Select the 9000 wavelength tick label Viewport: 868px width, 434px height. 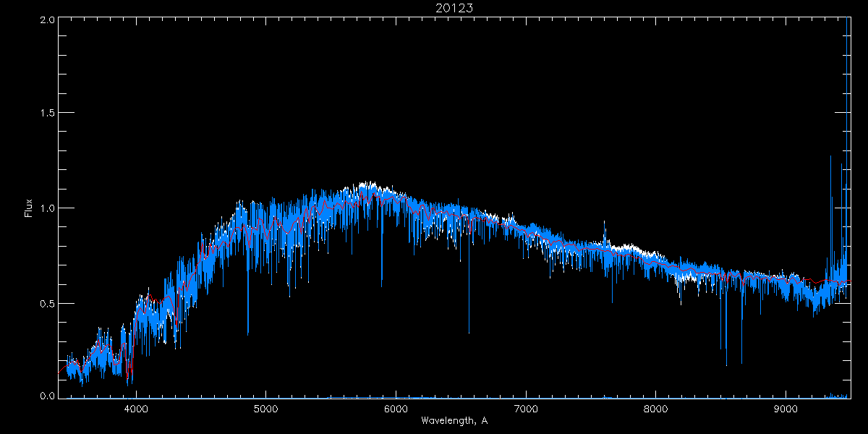786,409
